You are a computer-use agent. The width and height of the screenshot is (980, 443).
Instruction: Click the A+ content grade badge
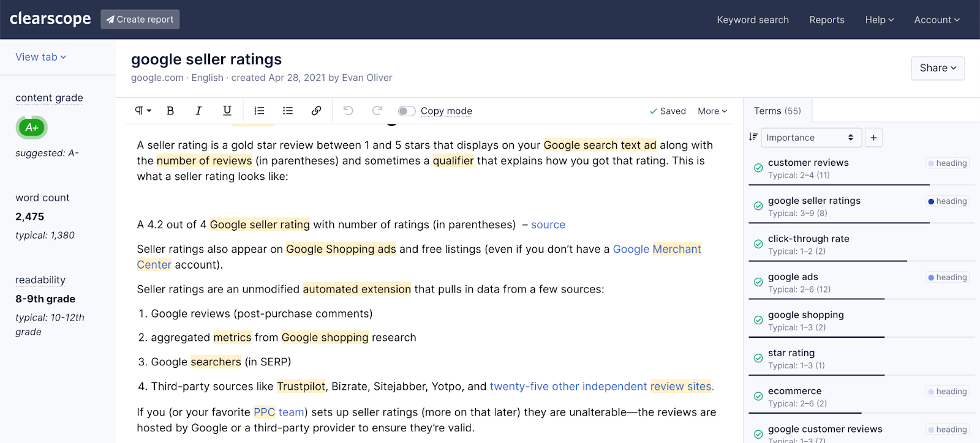pos(32,127)
